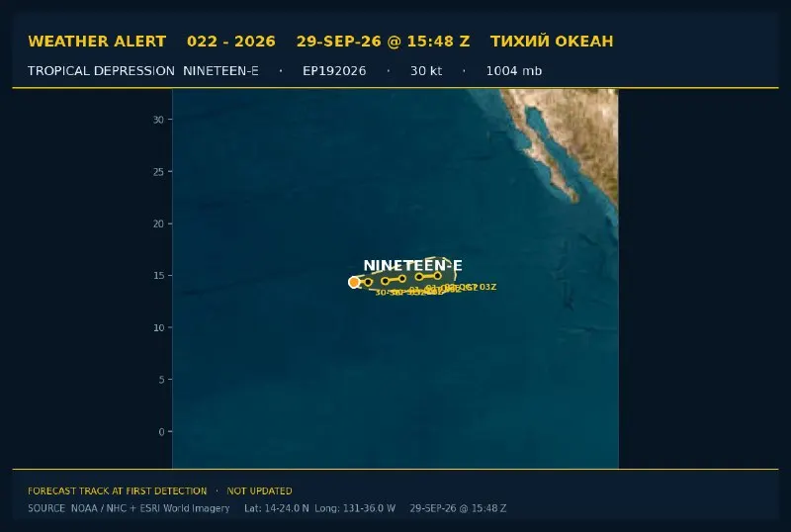Click the ТИХИЙ ОКЕАН basin label
Viewport: 791px width, 532px height.
coord(552,42)
